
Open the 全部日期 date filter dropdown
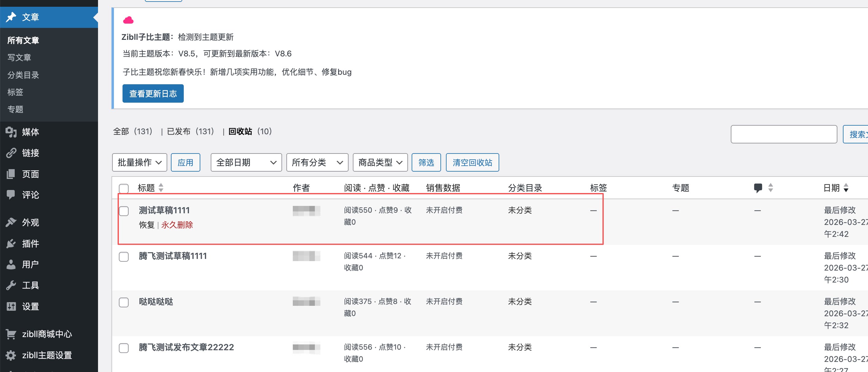coord(246,162)
